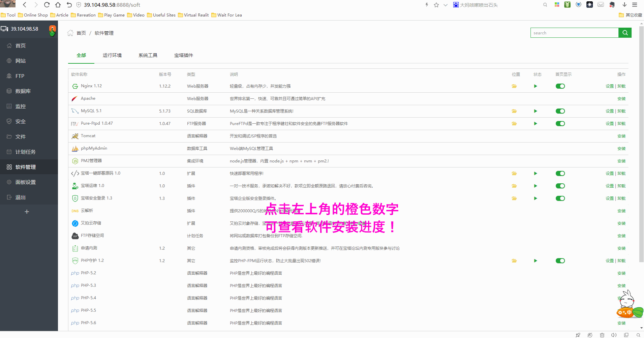Click the orange notification badge near the IP address
This screenshot has height=338, width=644.
52,29
